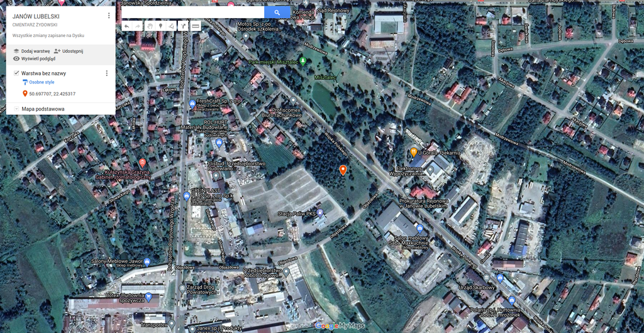Click Dodaj warstwę to add layer
Screen dimensions: 644x333
click(x=31, y=51)
